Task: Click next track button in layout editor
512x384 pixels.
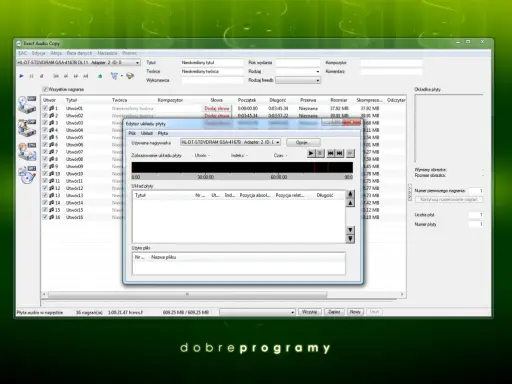Action: [340, 153]
